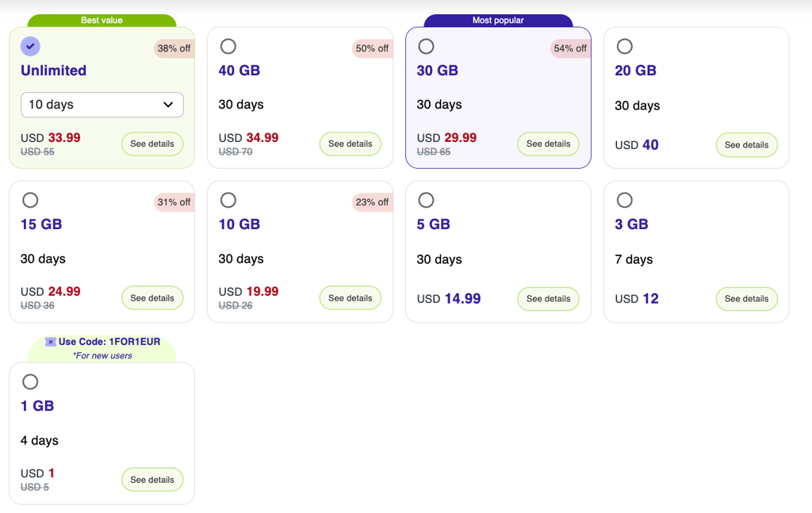Open See details for 1 GB plan
Screen dimensions: 812x513
152,480
